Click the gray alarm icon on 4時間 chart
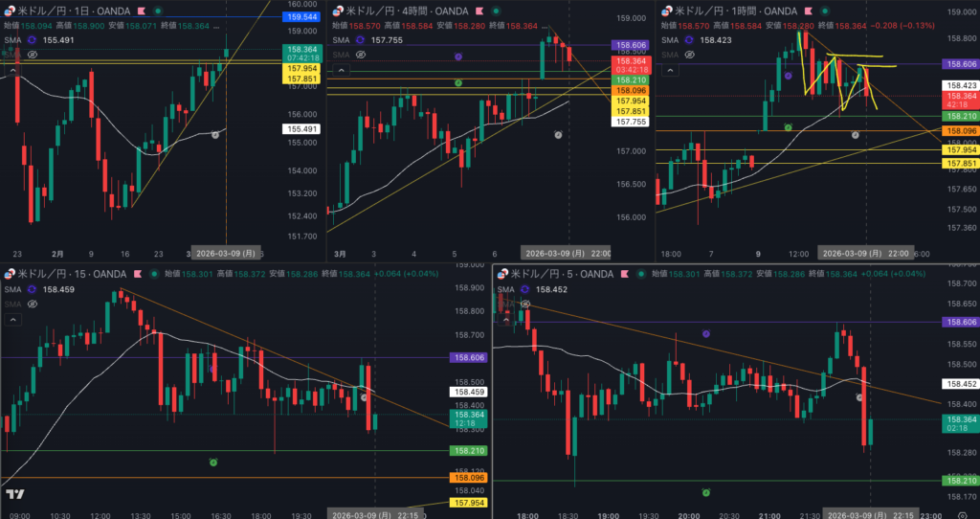Screen dimensions: 980x519 click(x=558, y=134)
